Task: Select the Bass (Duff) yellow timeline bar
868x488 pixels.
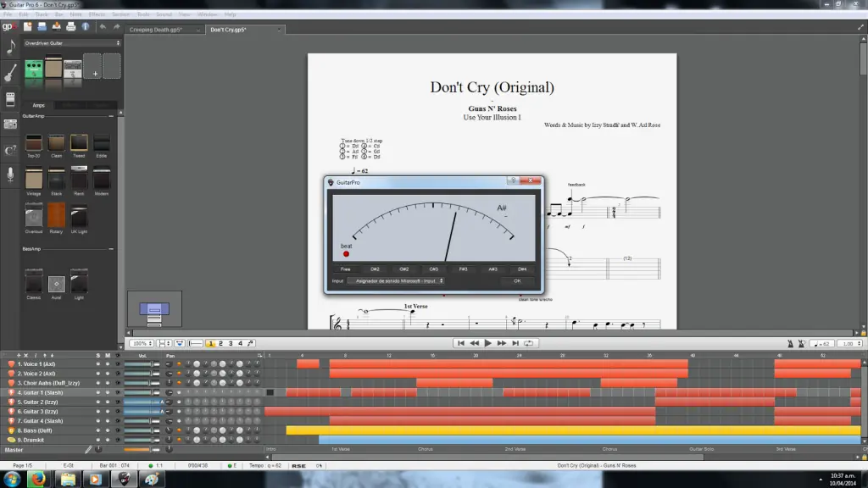Action: point(573,430)
